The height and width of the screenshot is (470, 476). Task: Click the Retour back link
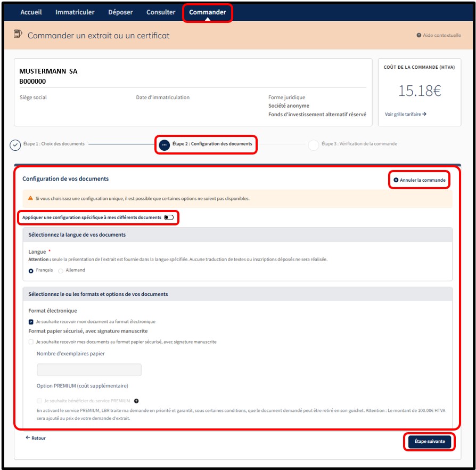point(36,438)
